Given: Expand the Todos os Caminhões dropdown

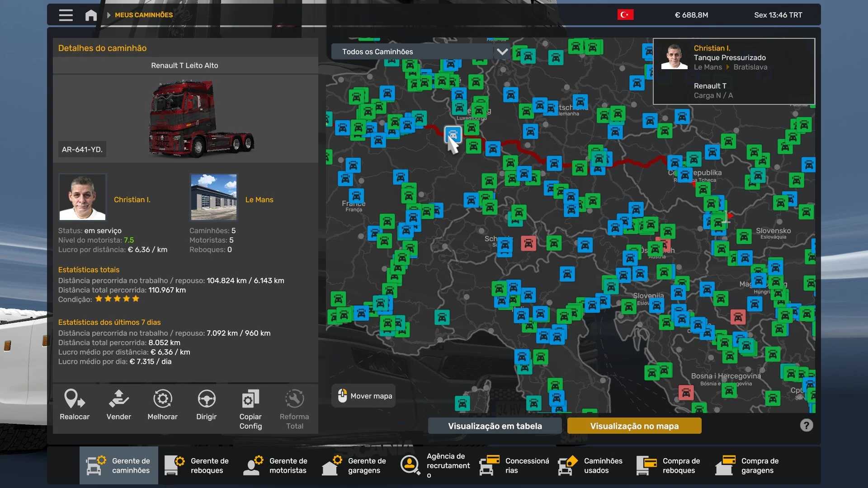Looking at the screenshot, I should pyautogui.click(x=411, y=52).
